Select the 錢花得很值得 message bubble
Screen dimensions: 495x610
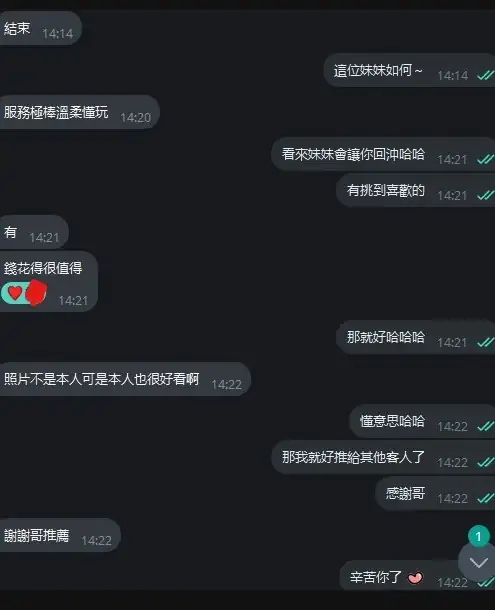pos(48,281)
